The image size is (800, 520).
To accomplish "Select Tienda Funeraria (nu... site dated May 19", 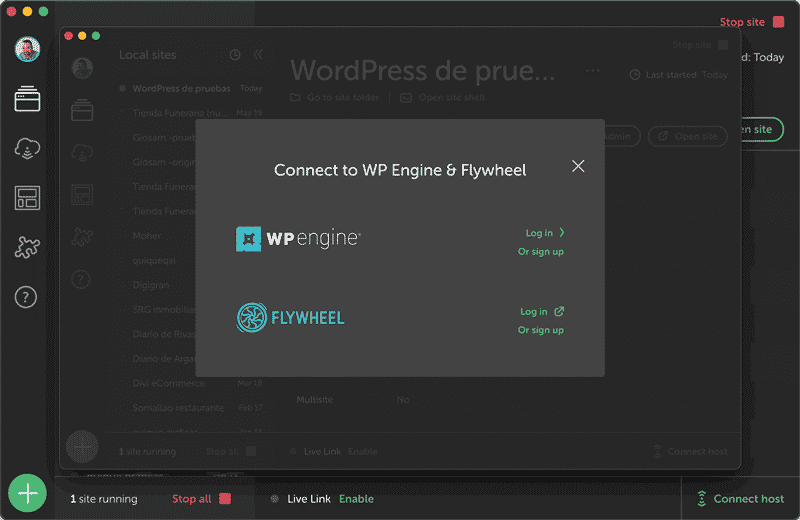I will [190, 113].
